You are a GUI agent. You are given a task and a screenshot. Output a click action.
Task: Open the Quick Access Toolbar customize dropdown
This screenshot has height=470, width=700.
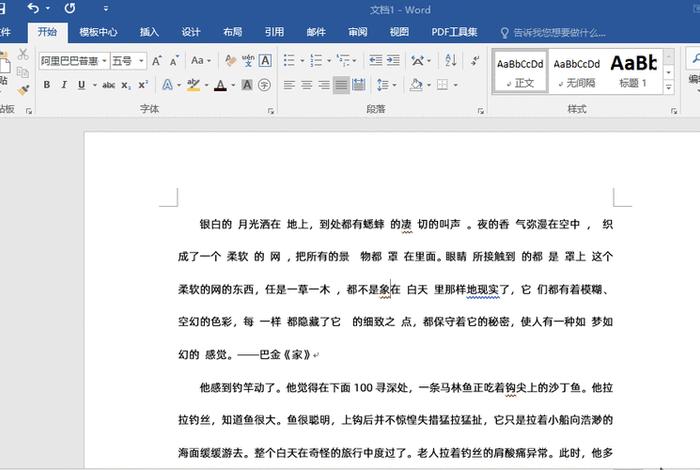[x=106, y=8]
